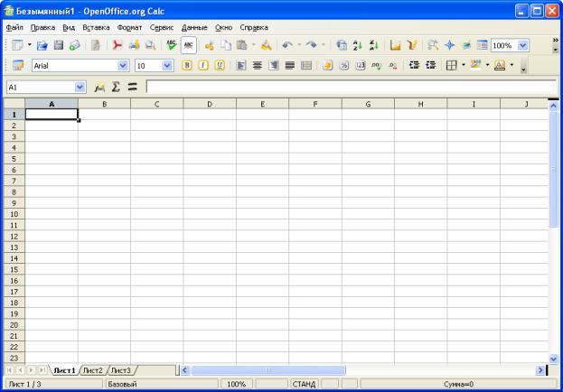Viewport: 563px width, 392px height.
Task: Click the Hyperlink icon
Action: coord(342,45)
